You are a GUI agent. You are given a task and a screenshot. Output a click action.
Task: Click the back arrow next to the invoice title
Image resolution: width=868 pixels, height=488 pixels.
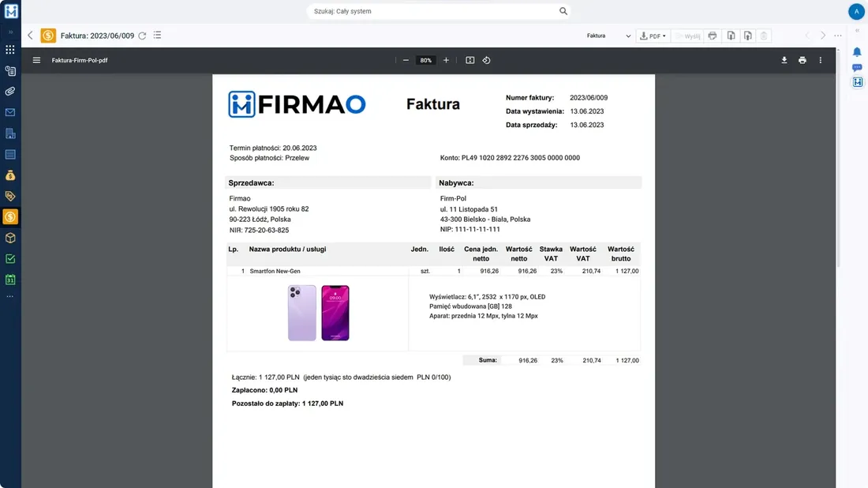click(x=29, y=35)
